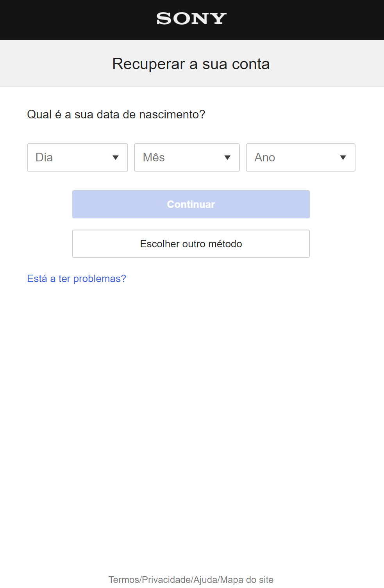The image size is (384, 588).
Task: Open the Dia day selector
Action: pyautogui.click(x=77, y=157)
